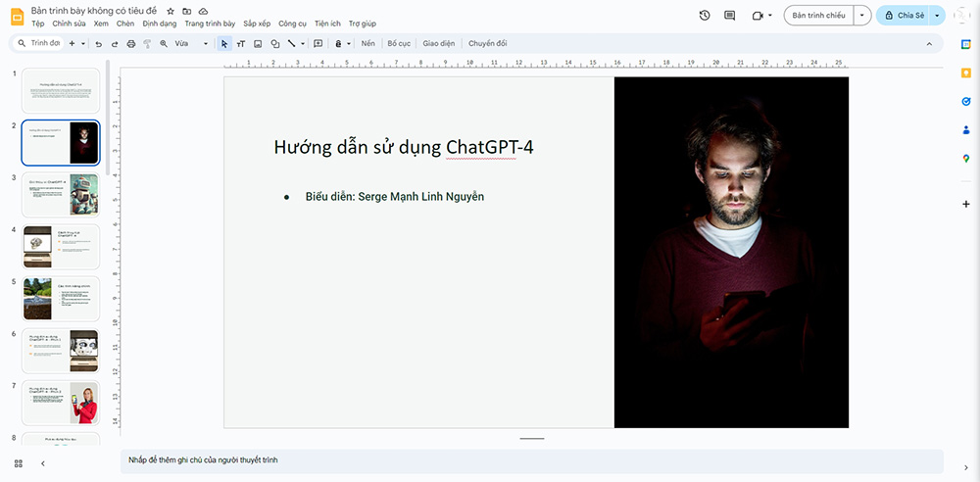Click the Insert image icon
This screenshot has width=980, height=482.
pyautogui.click(x=258, y=44)
